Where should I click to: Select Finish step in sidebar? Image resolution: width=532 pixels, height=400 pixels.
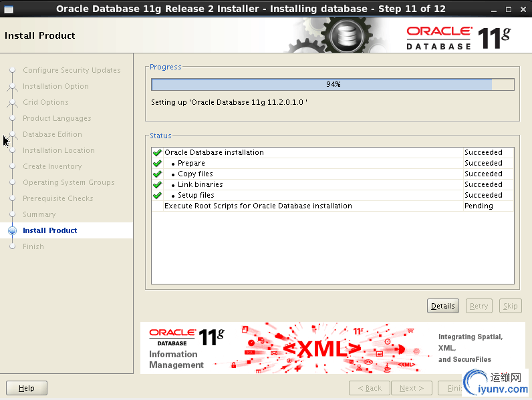pyautogui.click(x=33, y=246)
